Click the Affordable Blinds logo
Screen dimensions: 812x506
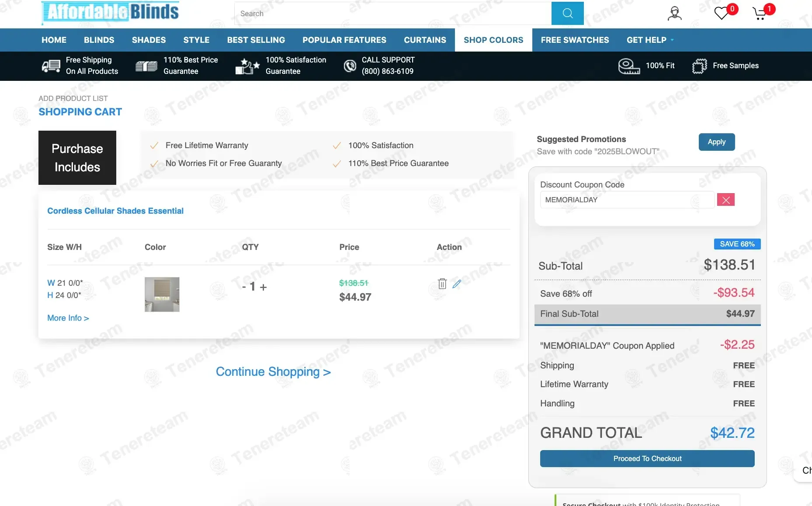pos(111,12)
